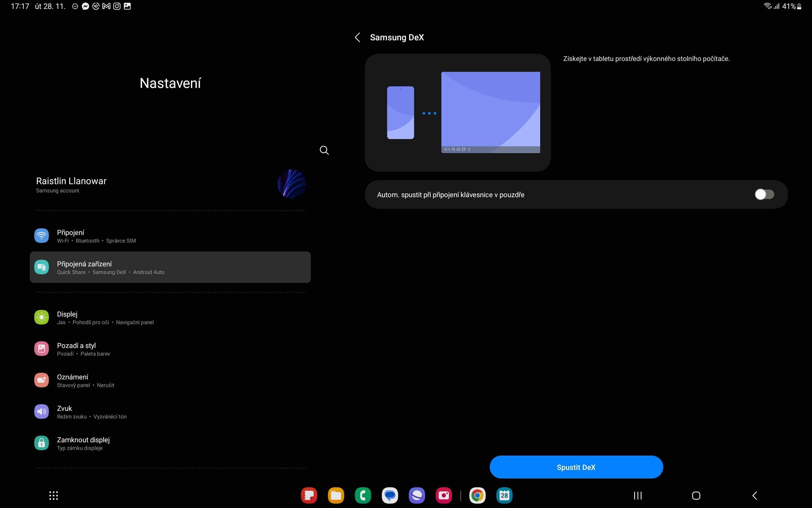Open Pozadí a styl settings entry
812x508 pixels.
(170, 349)
